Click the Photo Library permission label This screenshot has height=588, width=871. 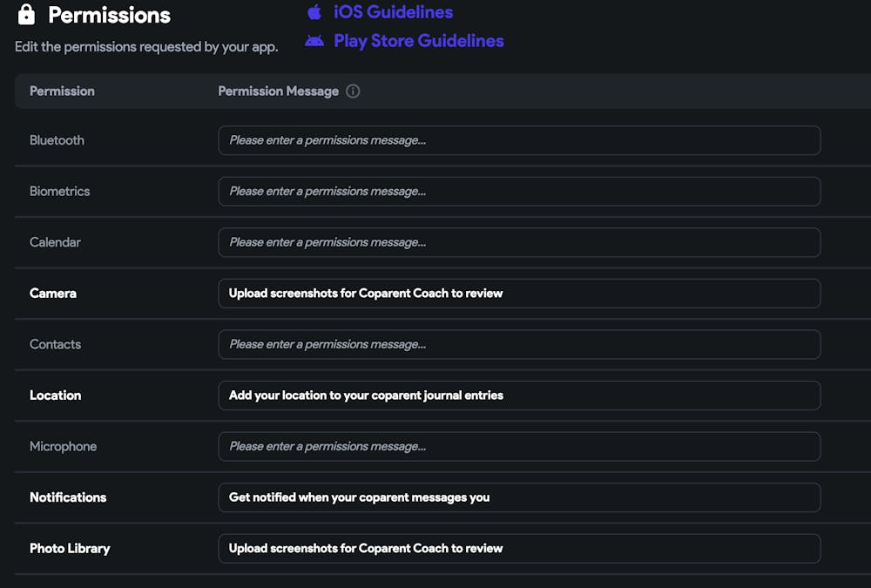tap(70, 548)
